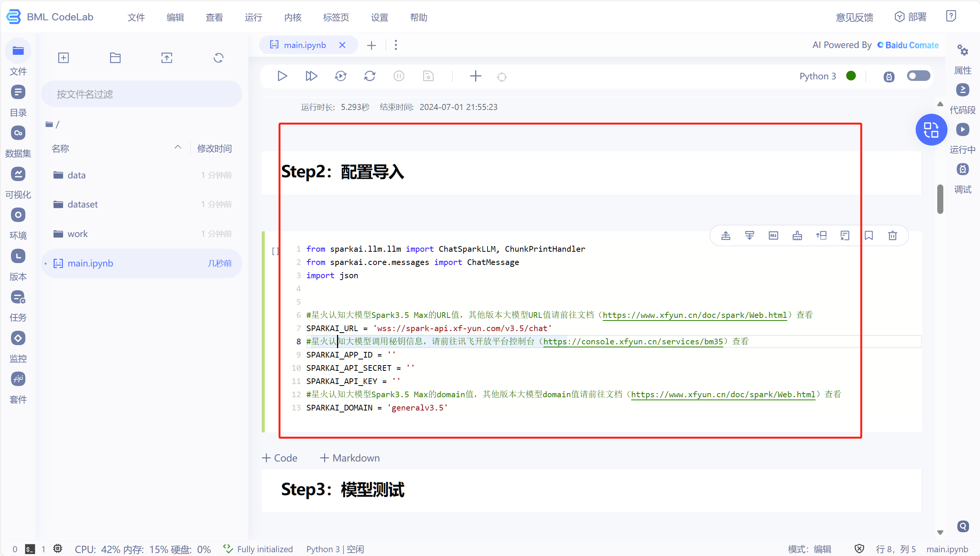Insert cell above from cell toolbar
Image resolution: width=980 pixels, height=556 pixels.
[725, 235]
